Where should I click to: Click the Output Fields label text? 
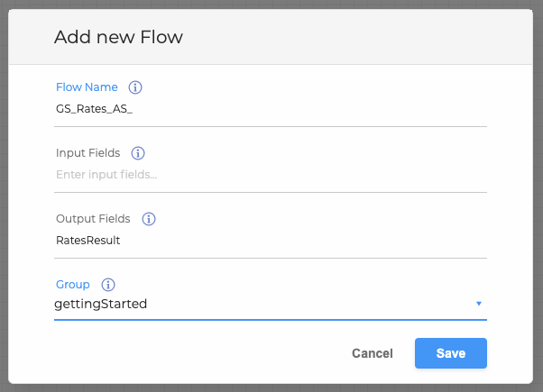click(93, 219)
